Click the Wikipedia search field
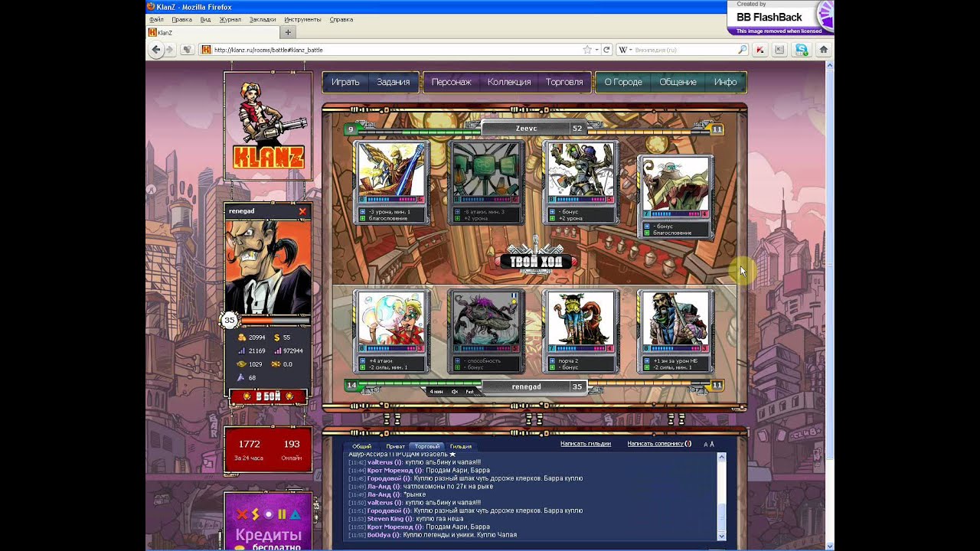This screenshot has height=551, width=980. click(x=684, y=50)
